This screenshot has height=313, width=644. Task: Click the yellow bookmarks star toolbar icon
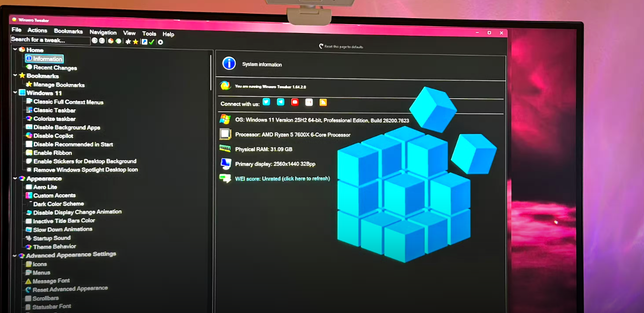tap(135, 41)
